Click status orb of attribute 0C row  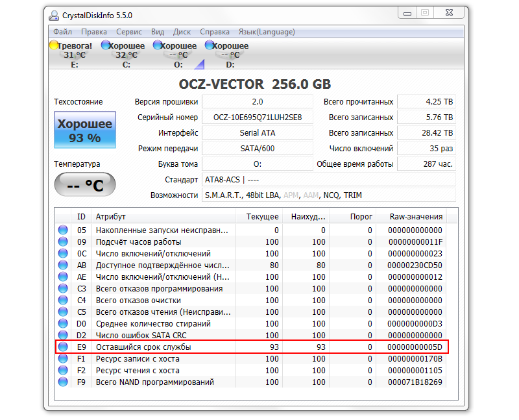63,253
